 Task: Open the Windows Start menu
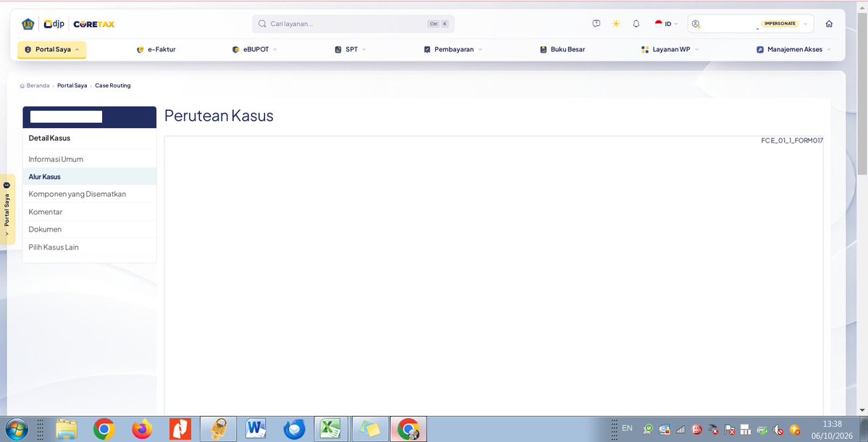click(x=17, y=429)
